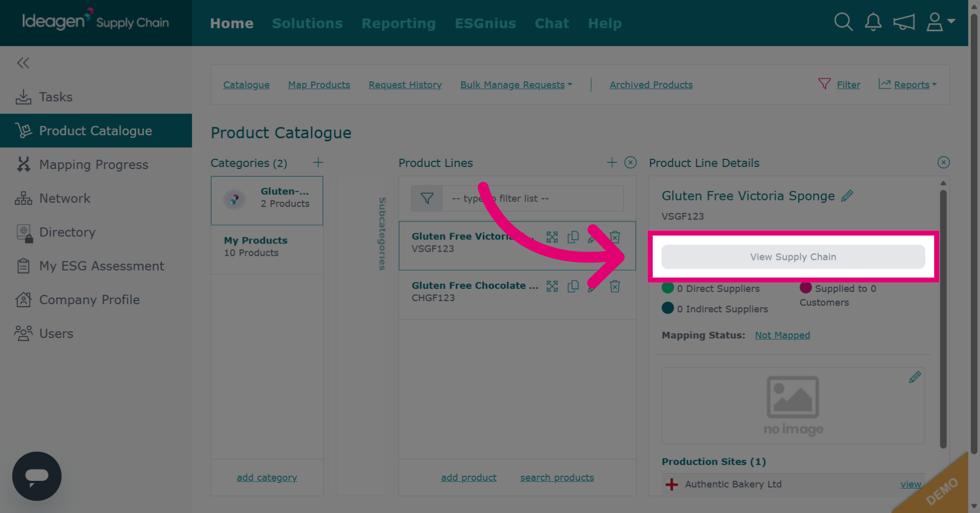Image resolution: width=980 pixels, height=513 pixels.
Task: Open the user account dropdown
Action: pyautogui.click(x=941, y=22)
